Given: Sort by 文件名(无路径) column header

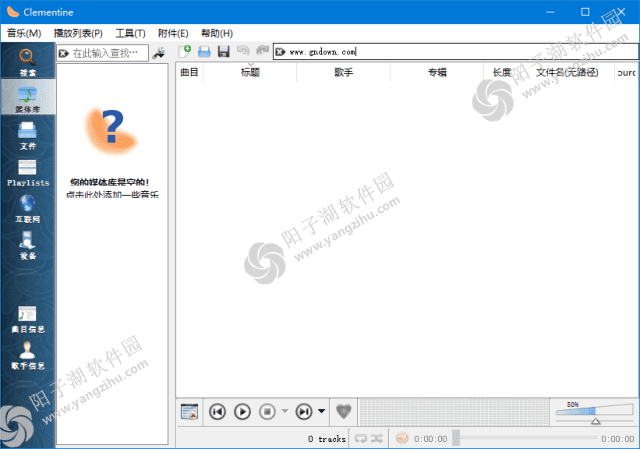Looking at the screenshot, I should point(567,72).
